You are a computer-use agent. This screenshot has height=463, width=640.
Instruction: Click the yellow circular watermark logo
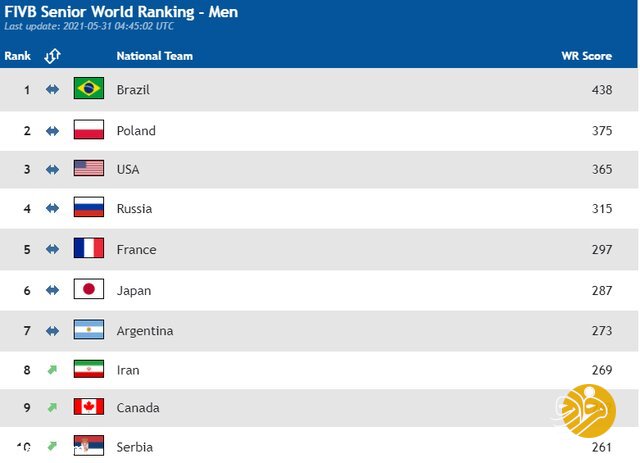588,410
